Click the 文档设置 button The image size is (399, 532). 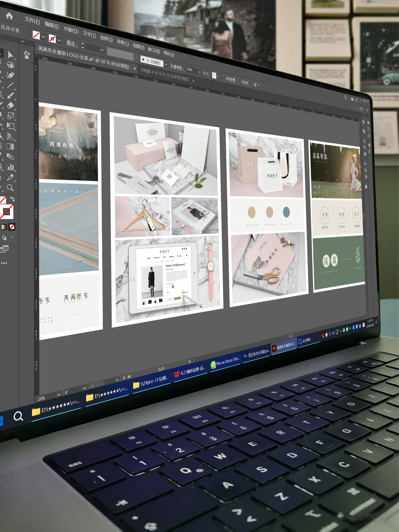230,79
